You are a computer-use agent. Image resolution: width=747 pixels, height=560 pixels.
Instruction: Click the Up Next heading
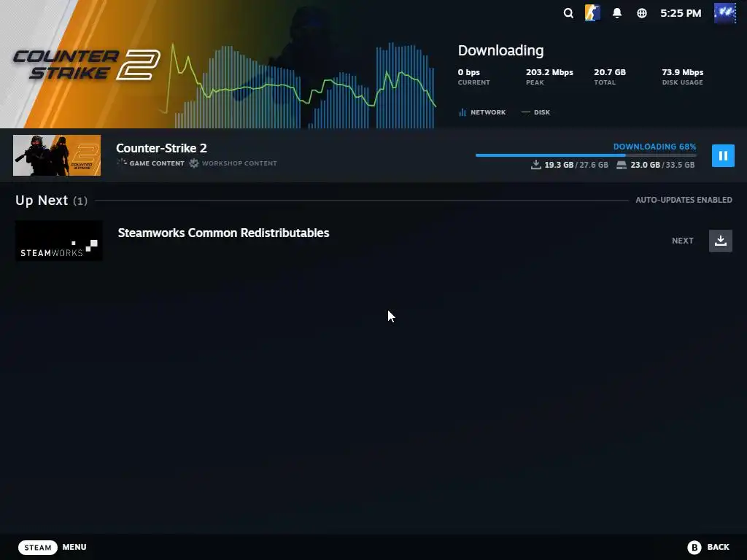point(42,201)
